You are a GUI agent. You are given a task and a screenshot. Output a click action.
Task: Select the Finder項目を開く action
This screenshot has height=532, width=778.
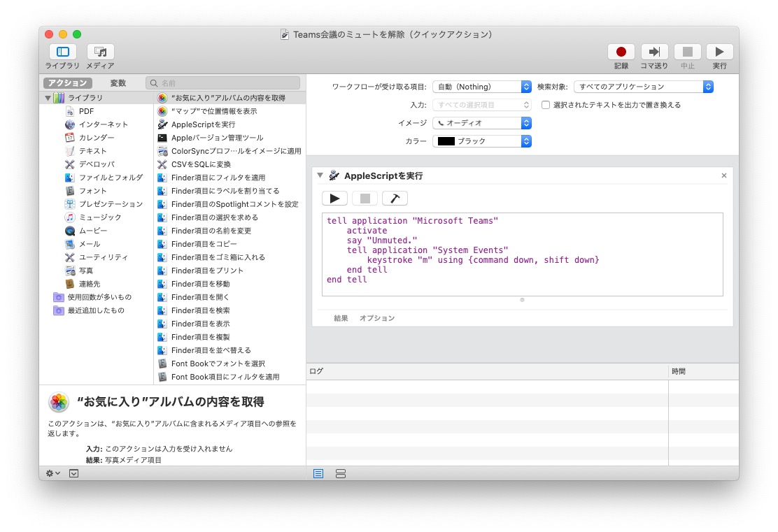(230, 298)
